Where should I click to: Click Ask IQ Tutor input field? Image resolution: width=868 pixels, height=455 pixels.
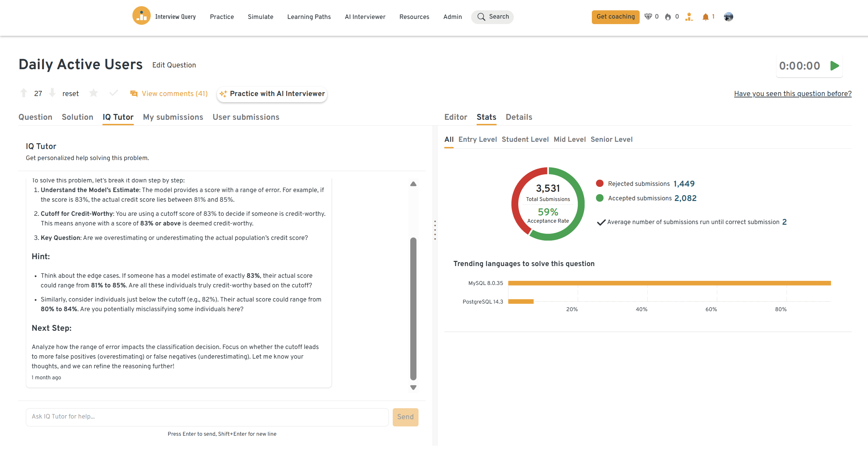coord(207,417)
